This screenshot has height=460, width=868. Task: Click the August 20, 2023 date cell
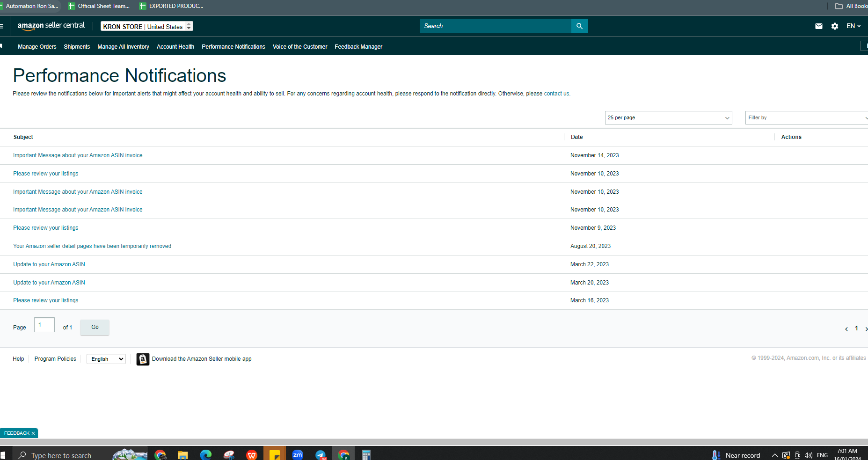pyautogui.click(x=591, y=246)
